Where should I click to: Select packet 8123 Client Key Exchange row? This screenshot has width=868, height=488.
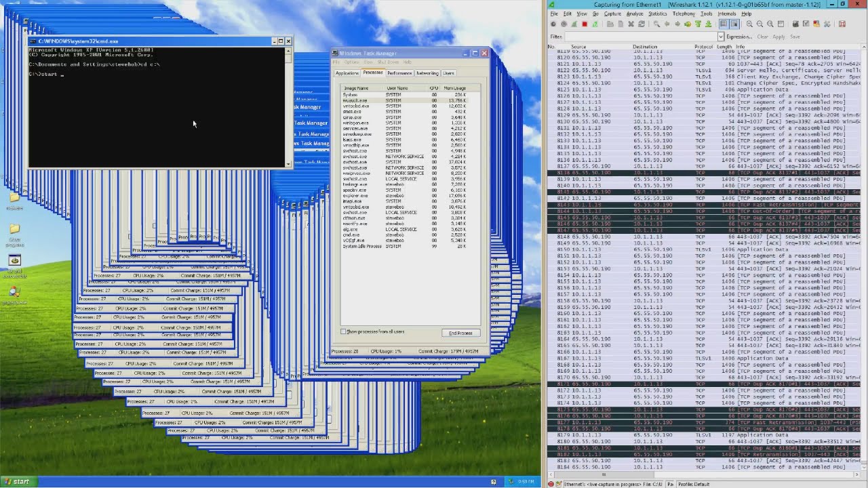pyautogui.click(x=704, y=77)
